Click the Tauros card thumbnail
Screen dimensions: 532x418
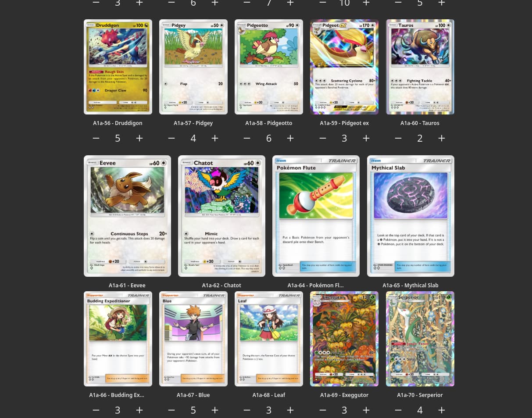420,67
